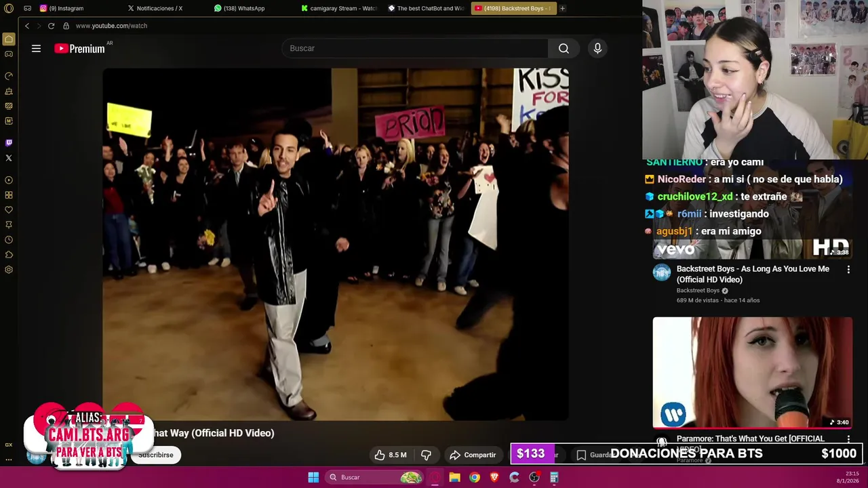Viewport: 868px width, 488px height.
Task: Click the Windows taskbar Buscar search box
Action: [x=374, y=477]
